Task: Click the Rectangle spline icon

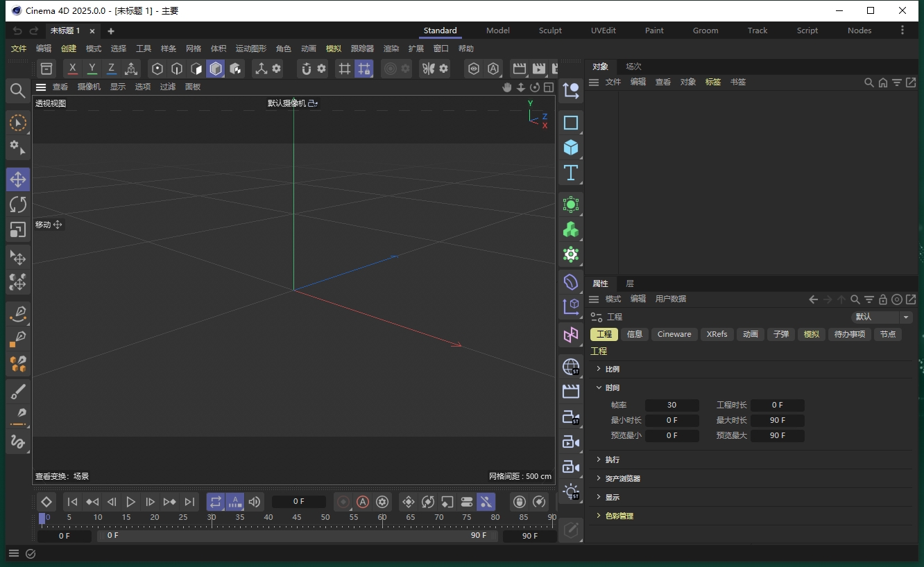Action: coord(570,123)
